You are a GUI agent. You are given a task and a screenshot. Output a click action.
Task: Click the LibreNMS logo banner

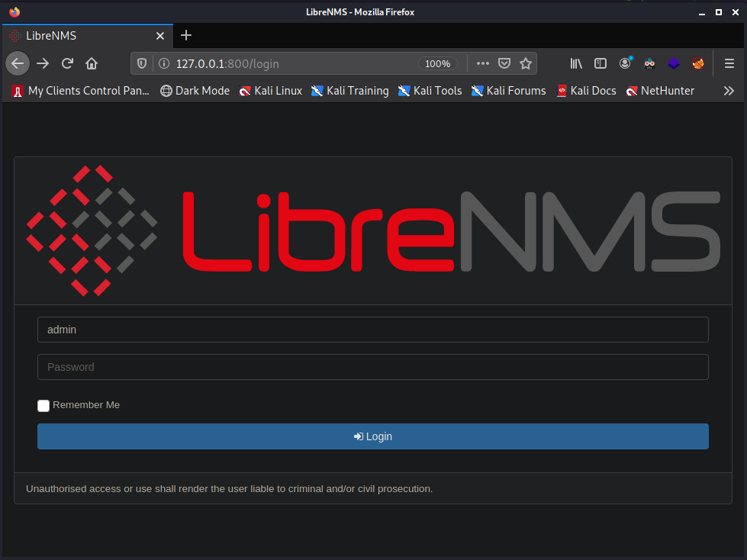(x=373, y=230)
